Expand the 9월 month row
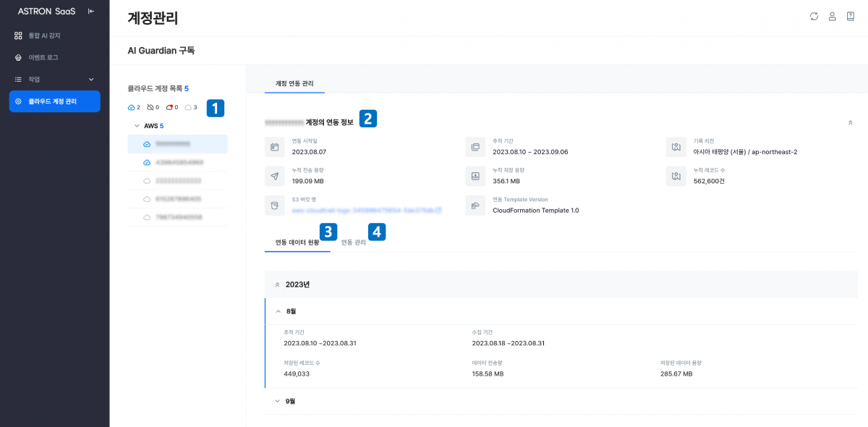 click(278, 400)
